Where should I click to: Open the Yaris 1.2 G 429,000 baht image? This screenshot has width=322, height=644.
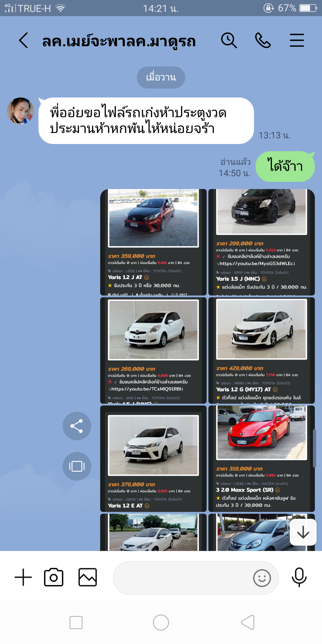[x=261, y=350]
